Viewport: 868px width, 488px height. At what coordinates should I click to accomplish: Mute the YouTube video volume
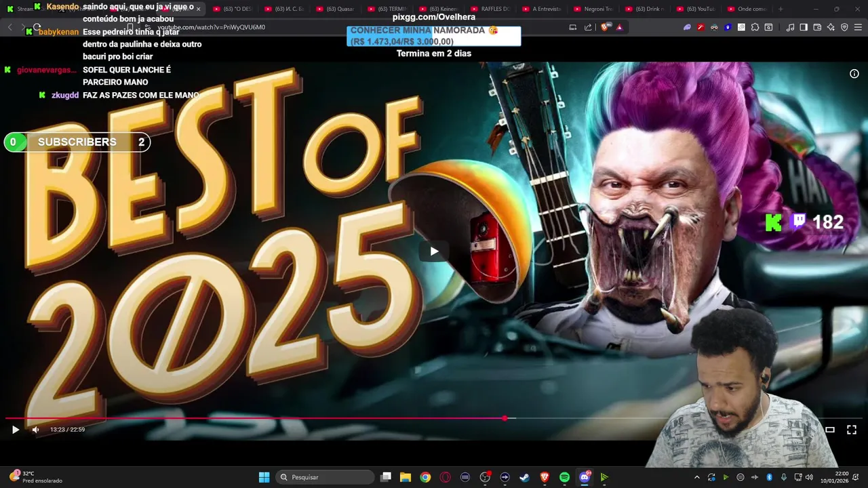(36, 429)
